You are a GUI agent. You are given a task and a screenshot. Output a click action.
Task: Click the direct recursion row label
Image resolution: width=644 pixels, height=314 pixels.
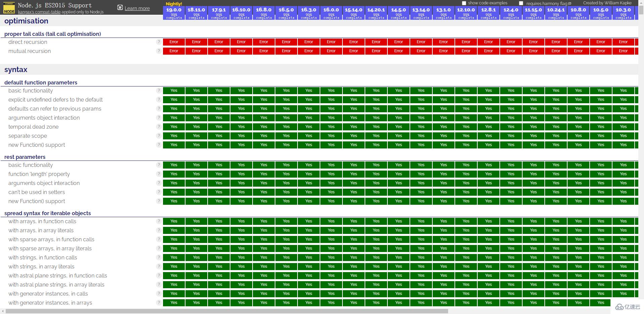point(28,42)
